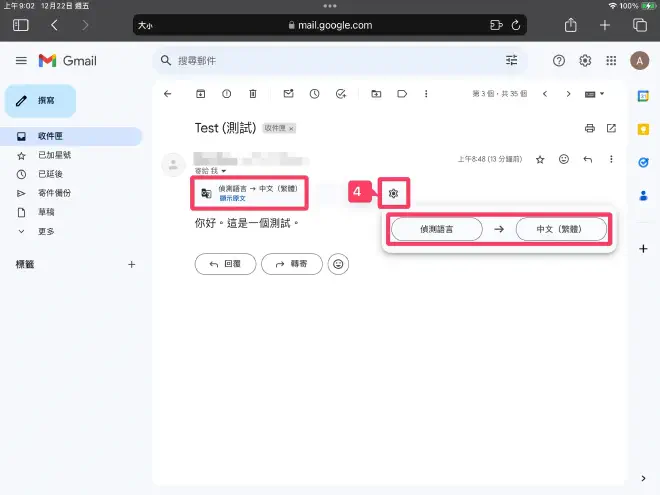
Task: Report this email as spam
Action: click(226, 94)
